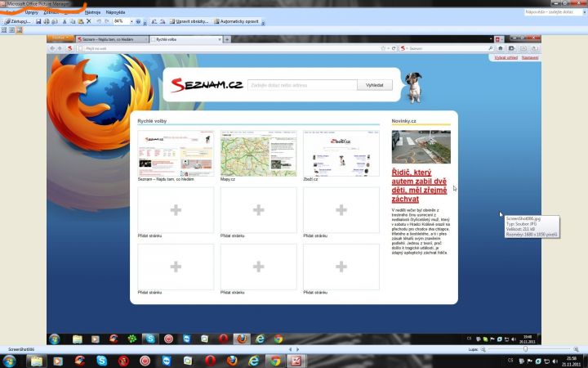Image resolution: width=588 pixels, height=368 pixels.
Task: Rotate the picture left
Action: click(154, 21)
